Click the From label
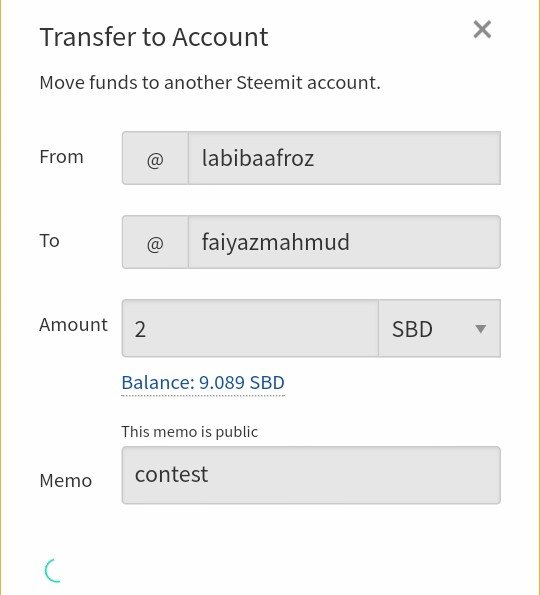Screen dimensions: 540x595 (x=61, y=157)
